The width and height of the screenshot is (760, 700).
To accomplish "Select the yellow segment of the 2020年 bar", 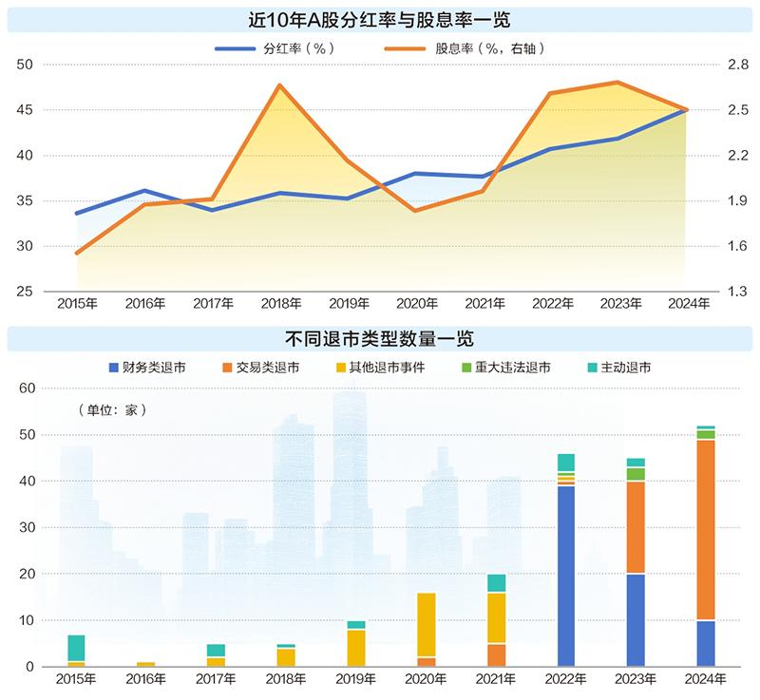I will click(x=427, y=625).
